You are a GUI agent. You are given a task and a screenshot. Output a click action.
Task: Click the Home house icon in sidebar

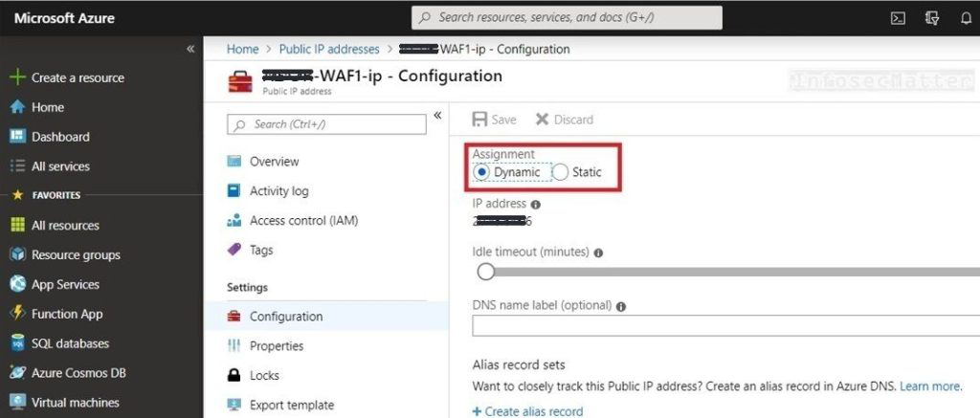(x=17, y=107)
